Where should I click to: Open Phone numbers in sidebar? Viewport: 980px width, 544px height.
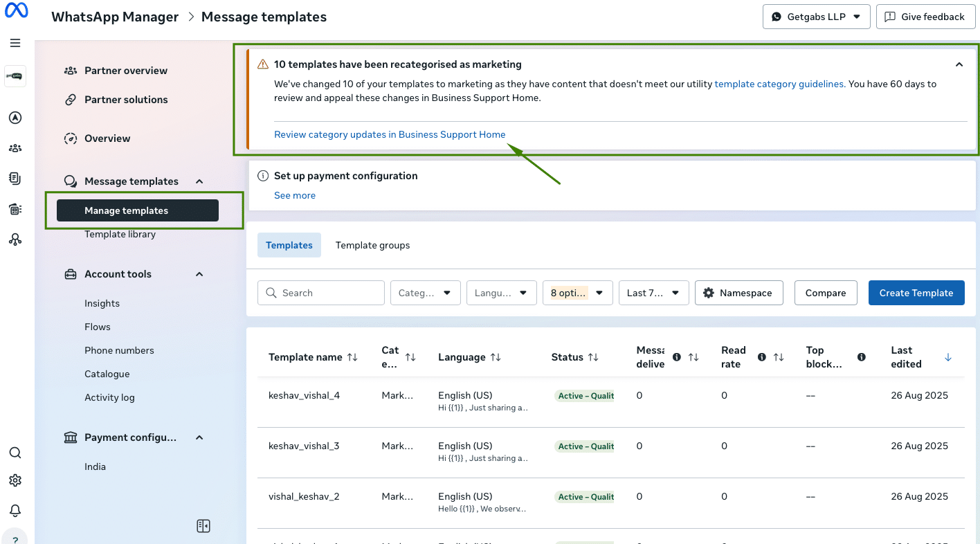tap(119, 350)
